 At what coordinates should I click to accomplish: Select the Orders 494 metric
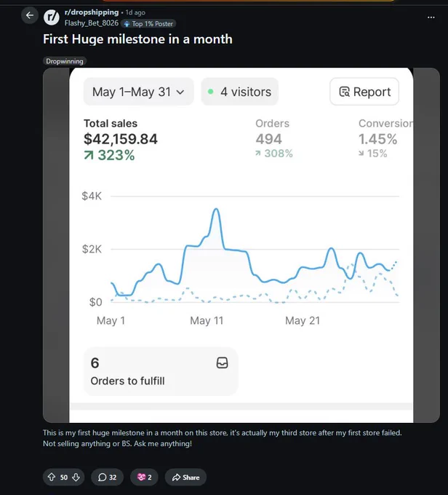coord(274,138)
